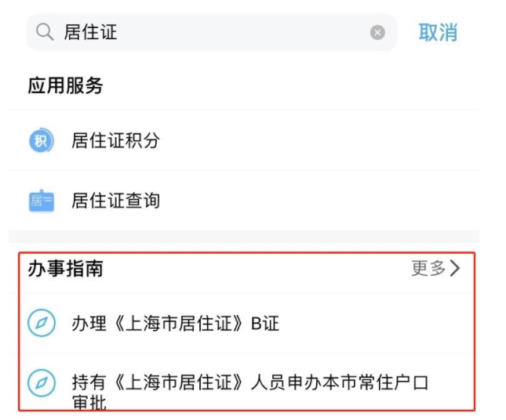The height and width of the screenshot is (420, 506).
Task: Open 办理《上海市居住证》B证 guide
Action: coord(175,324)
